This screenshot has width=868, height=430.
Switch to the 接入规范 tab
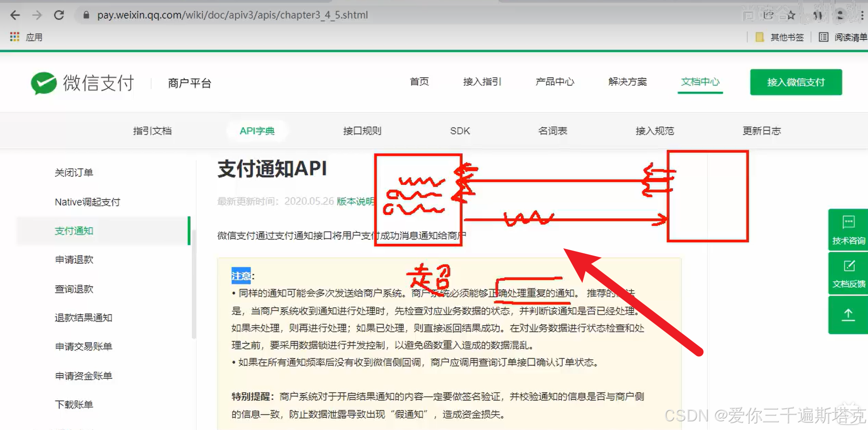655,131
